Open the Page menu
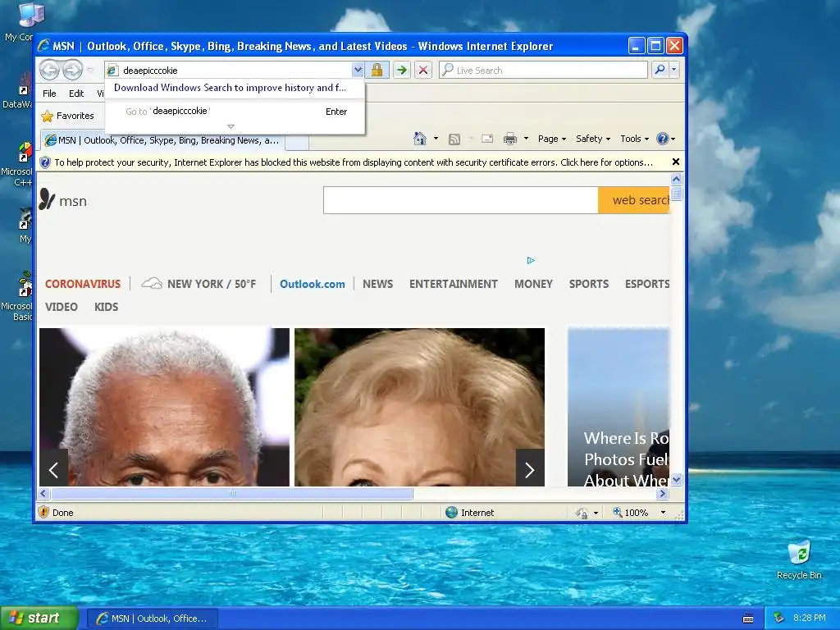Screen dimensions: 840x630 coord(552,139)
